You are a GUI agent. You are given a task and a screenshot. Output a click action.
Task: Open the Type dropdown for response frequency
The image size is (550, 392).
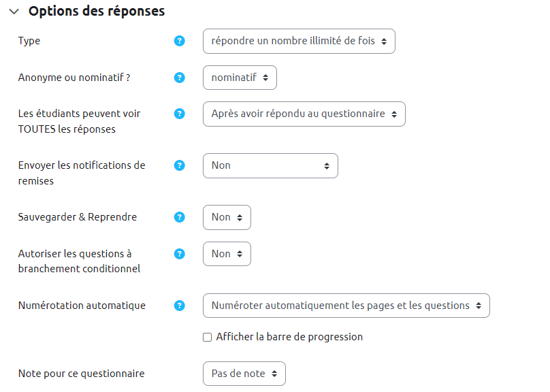[299, 42]
